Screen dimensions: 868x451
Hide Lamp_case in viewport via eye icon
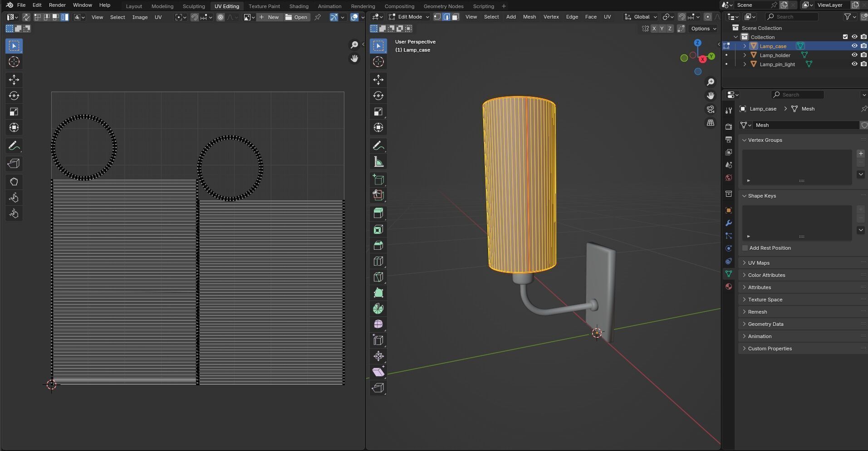[x=854, y=46]
